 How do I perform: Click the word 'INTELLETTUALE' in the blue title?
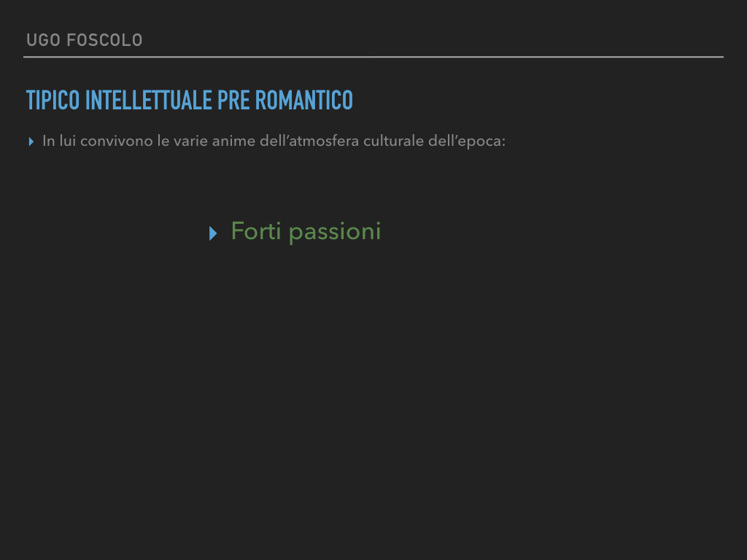[x=148, y=100]
